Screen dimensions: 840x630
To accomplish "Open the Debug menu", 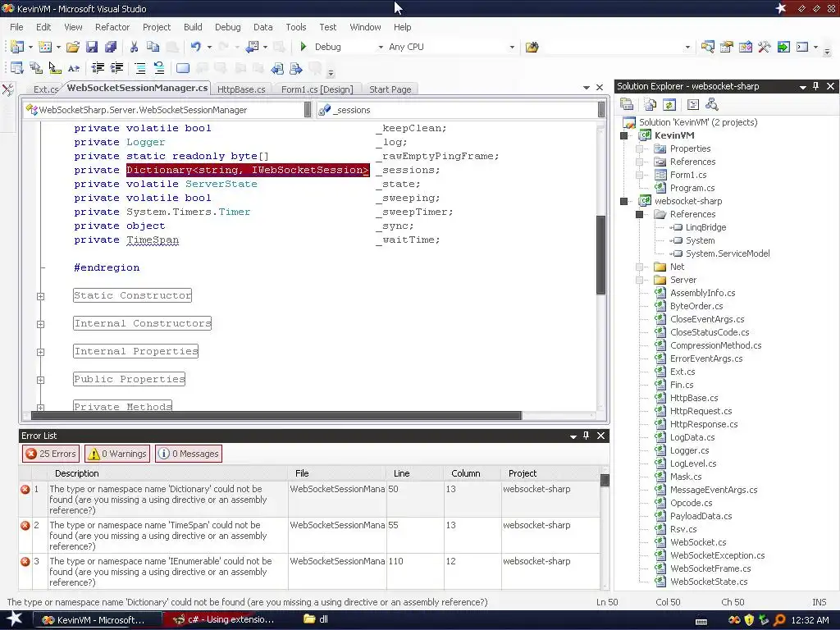I will tap(228, 27).
